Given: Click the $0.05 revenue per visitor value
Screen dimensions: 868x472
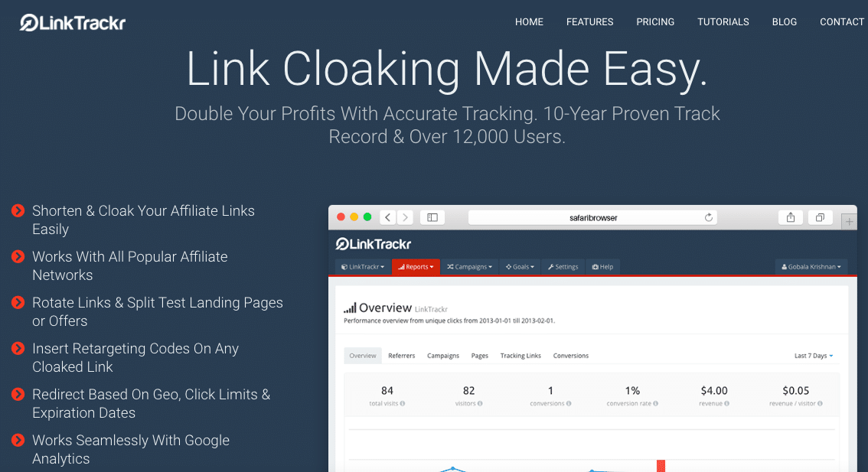Looking at the screenshot, I should (795, 391).
